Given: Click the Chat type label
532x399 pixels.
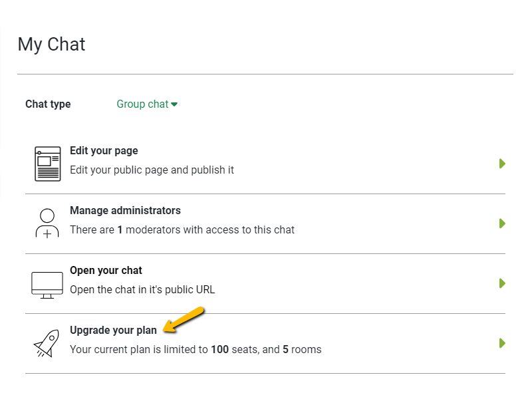Looking at the screenshot, I should tap(48, 104).
